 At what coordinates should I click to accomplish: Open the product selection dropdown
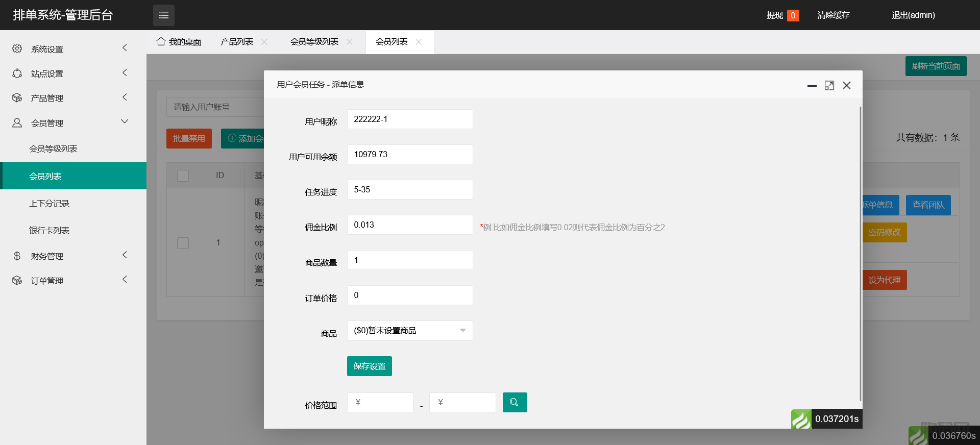(410, 331)
